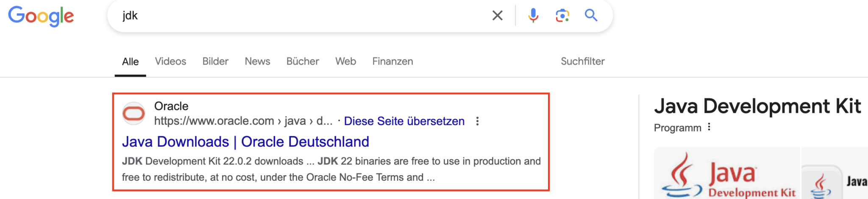Open Google Lens image search
The height and width of the screenshot is (199, 868).
pos(562,16)
